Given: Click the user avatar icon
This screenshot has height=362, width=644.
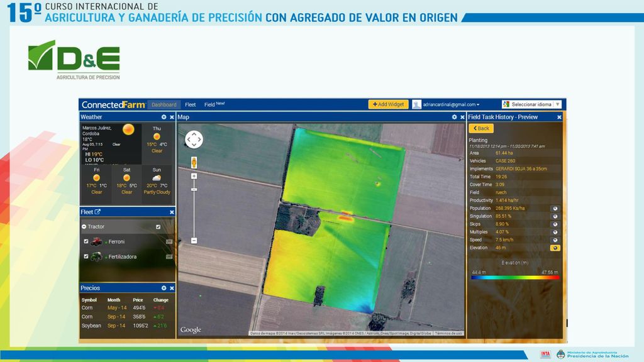Looking at the screenshot, I should coord(416,105).
